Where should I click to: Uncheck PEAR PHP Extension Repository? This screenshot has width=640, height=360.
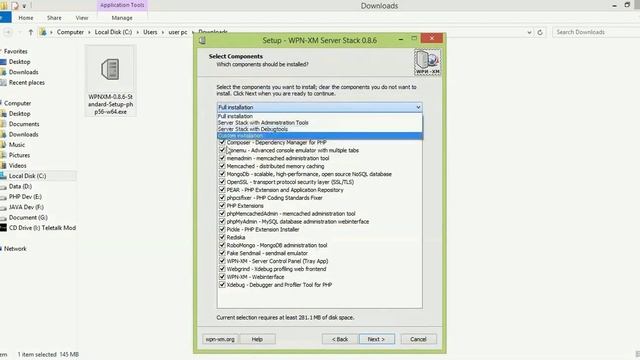(222, 190)
